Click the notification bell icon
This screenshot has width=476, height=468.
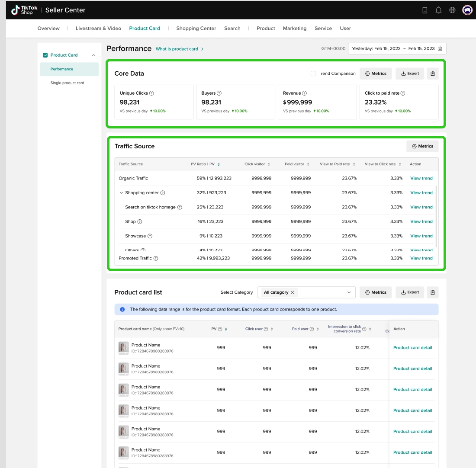pyautogui.click(x=438, y=10)
